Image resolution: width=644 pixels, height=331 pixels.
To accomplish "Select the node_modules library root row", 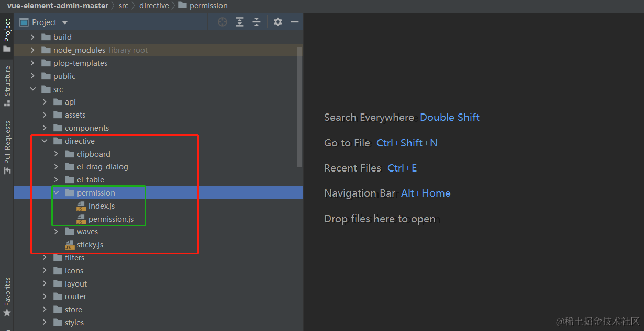I will click(x=158, y=50).
